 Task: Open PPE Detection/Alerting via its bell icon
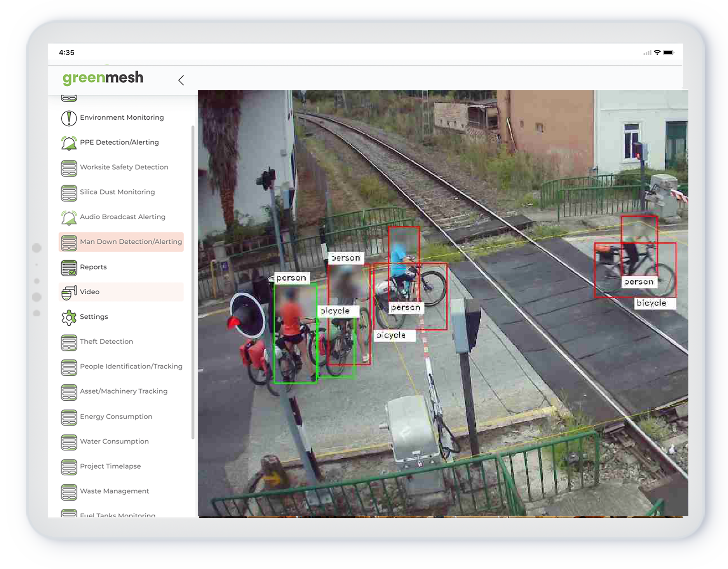(x=69, y=143)
